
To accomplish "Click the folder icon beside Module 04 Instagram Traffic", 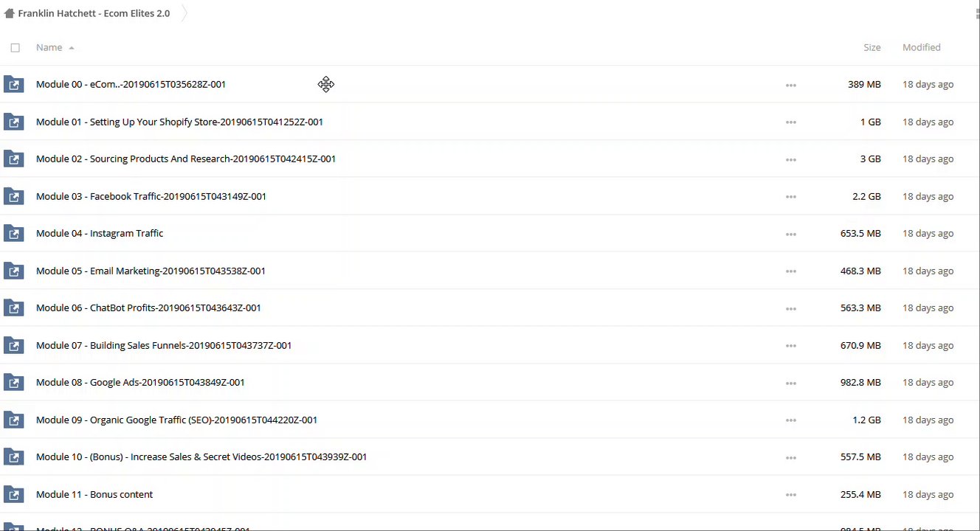I will click(x=13, y=234).
